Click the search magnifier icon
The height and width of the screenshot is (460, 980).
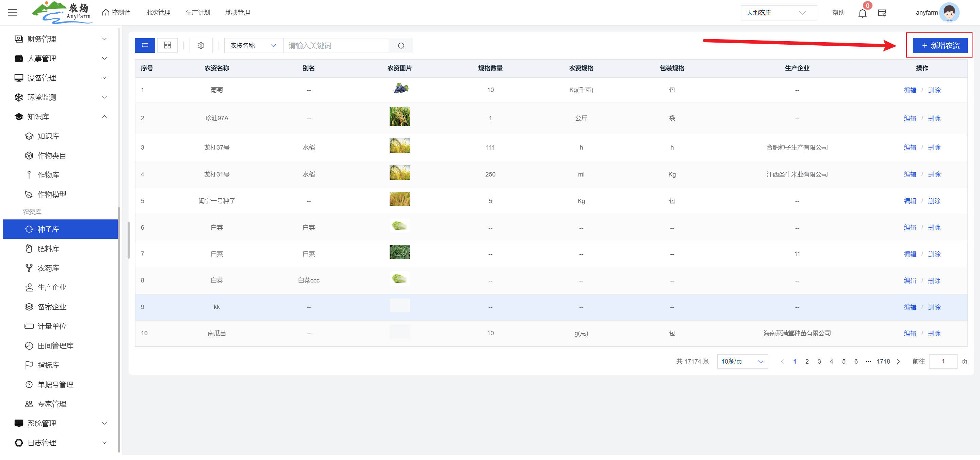(x=401, y=46)
